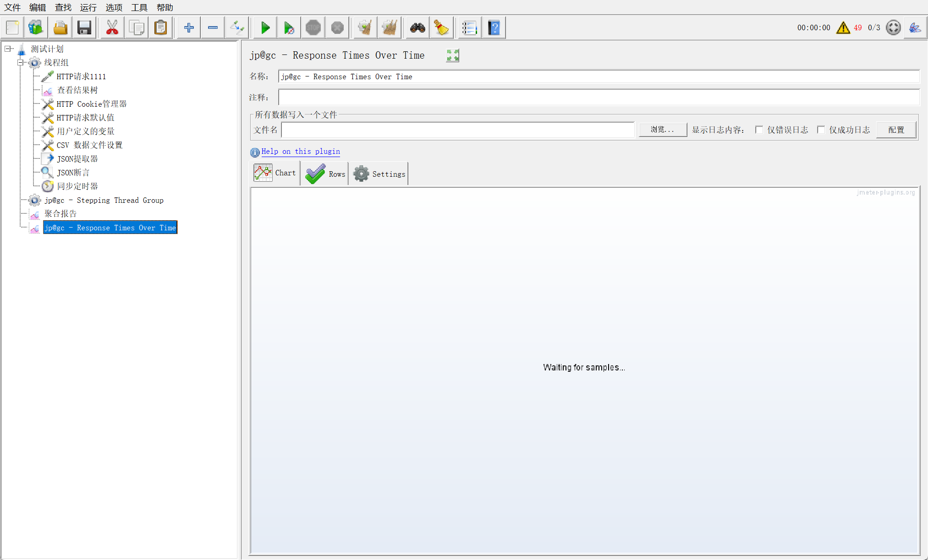Click the 名称 name input field

click(599, 76)
